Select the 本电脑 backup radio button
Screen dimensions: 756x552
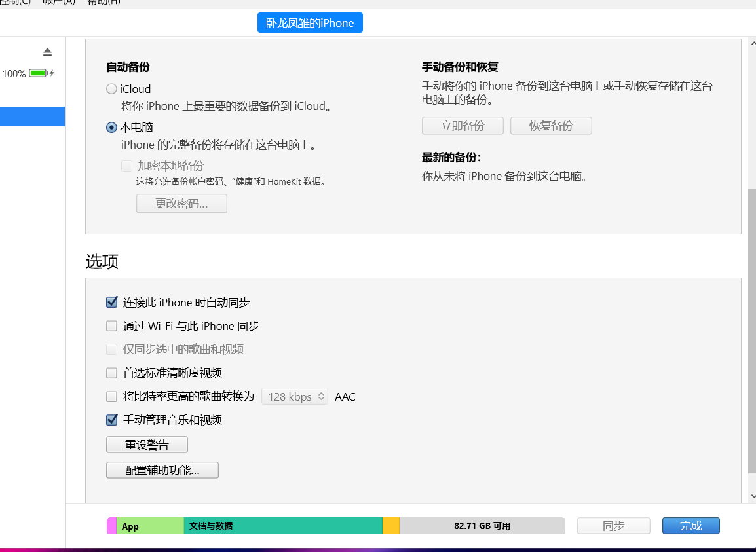click(x=111, y=128)
